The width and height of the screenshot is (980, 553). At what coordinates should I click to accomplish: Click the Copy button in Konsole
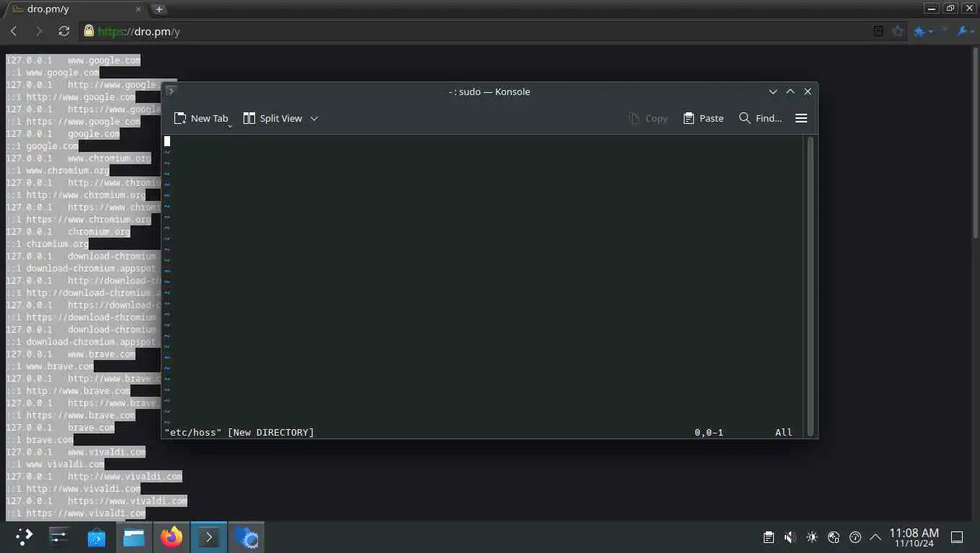[x=648, y=118]
